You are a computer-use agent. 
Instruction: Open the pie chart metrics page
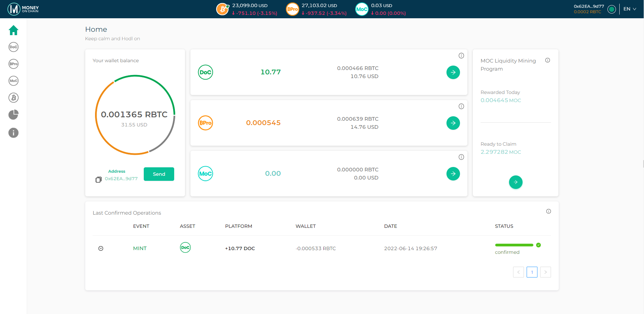14,115
